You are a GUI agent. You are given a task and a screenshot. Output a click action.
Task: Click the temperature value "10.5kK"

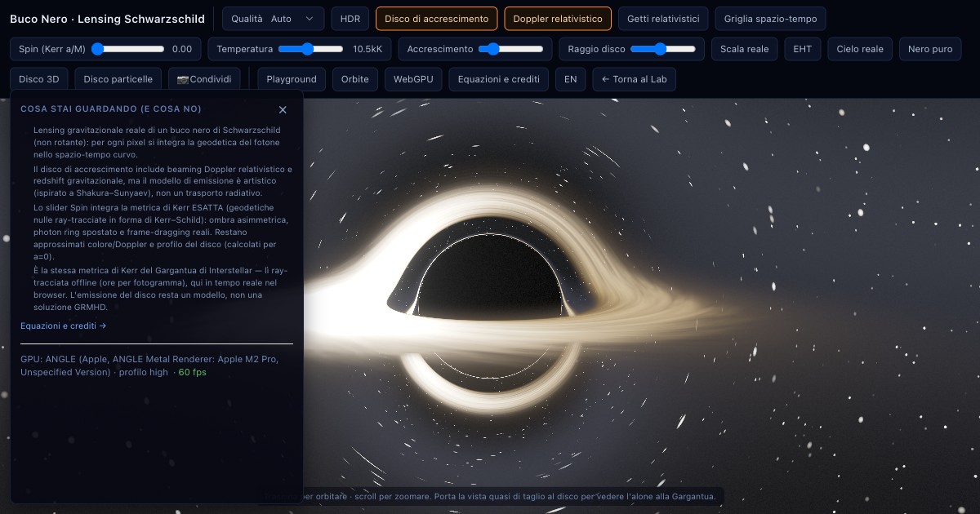pos(367,49)
